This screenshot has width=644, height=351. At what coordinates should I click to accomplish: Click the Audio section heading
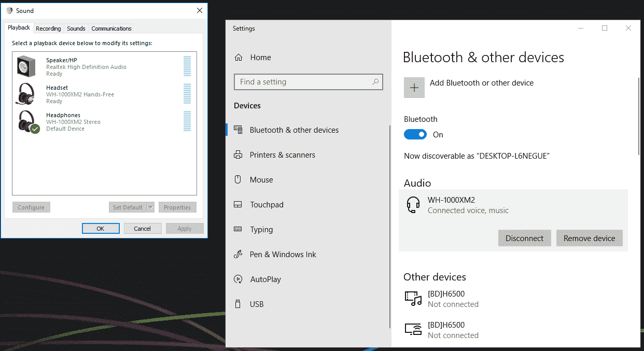[x=417, y=183]
